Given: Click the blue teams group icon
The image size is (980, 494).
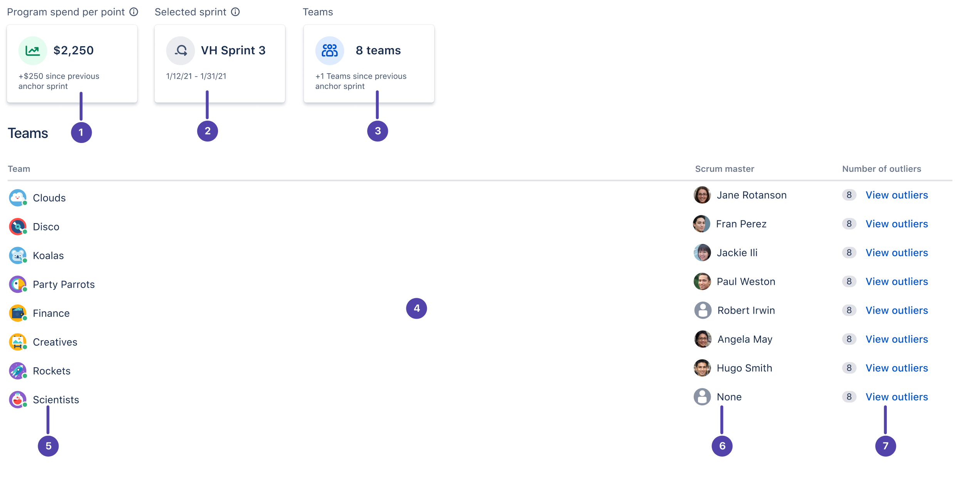Looking at the screenshot, I should click(x=330, y=50).
